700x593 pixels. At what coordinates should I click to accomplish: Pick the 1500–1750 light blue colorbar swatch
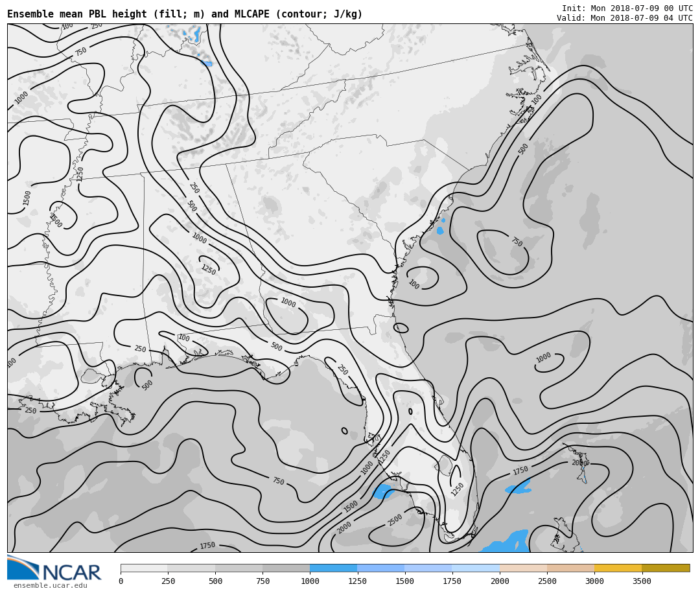tap(428, 568)
